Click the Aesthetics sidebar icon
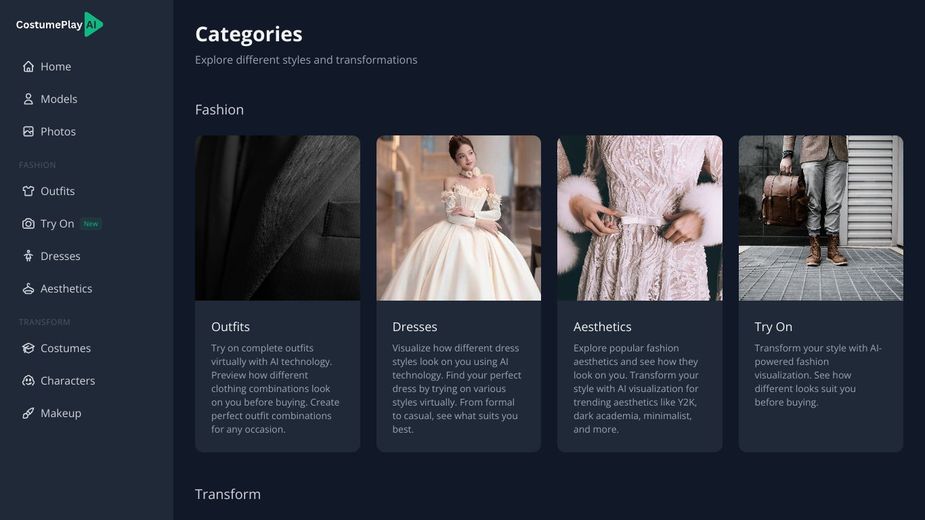Viewport: 925px width, 520px height. [28, 289]
